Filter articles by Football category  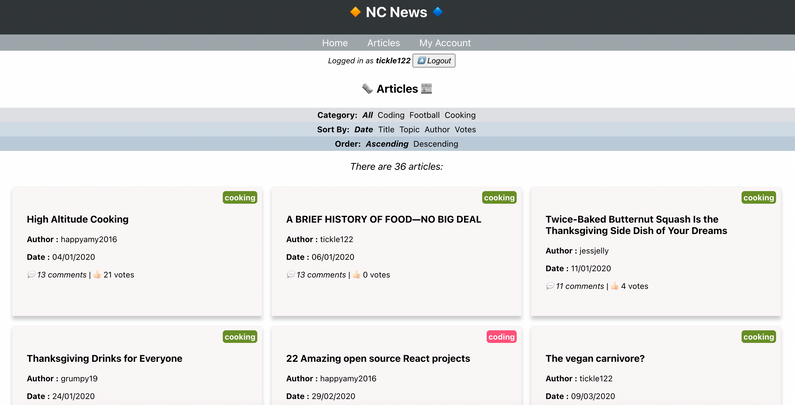pyautogui.click(x=424, y=115)
